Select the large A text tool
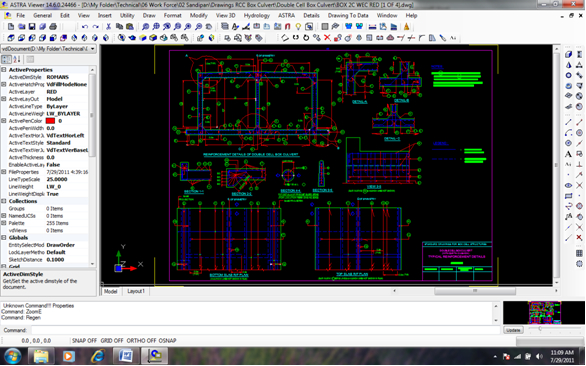This screenshot has width=586, height=366. click(568, 154)
